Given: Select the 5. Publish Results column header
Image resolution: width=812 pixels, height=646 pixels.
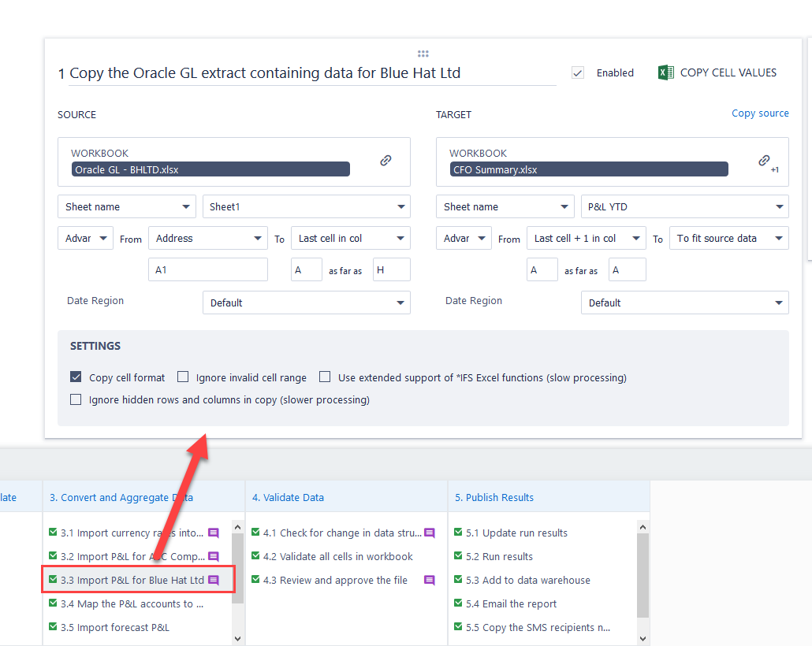Looking at the screenshot, I should point(494,497).
